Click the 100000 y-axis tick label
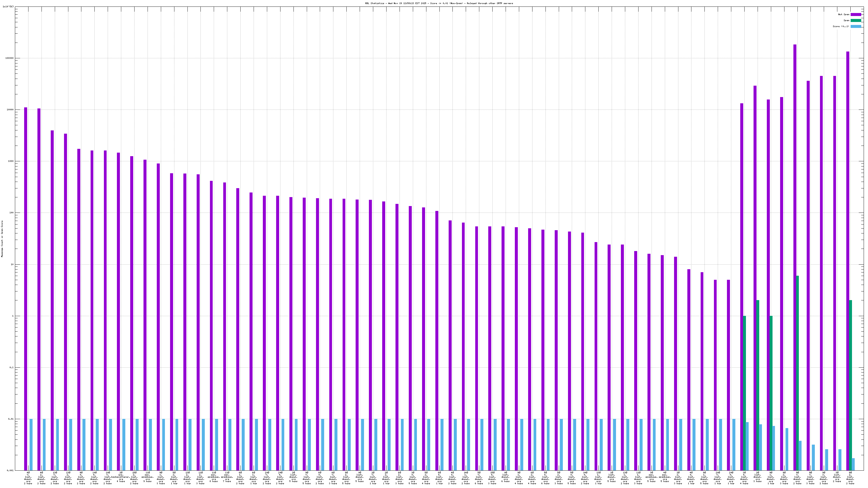868x488 pixels. pos(9,58)
